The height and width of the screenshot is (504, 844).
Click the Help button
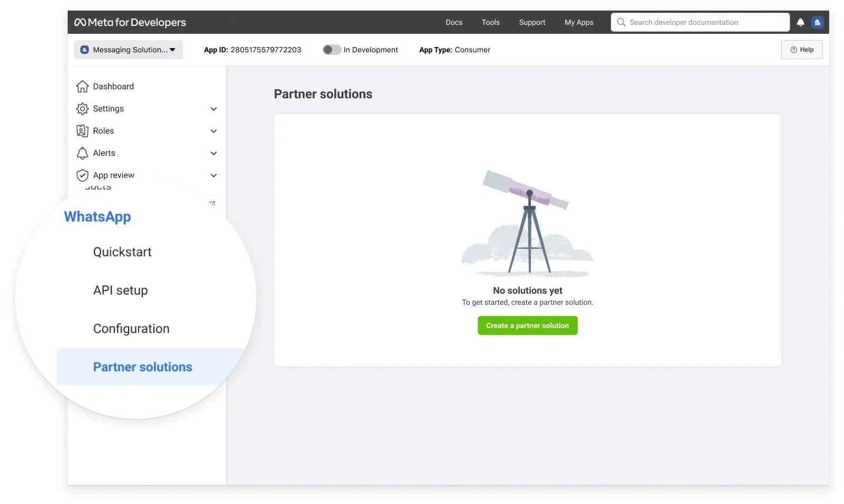point(801,50)
